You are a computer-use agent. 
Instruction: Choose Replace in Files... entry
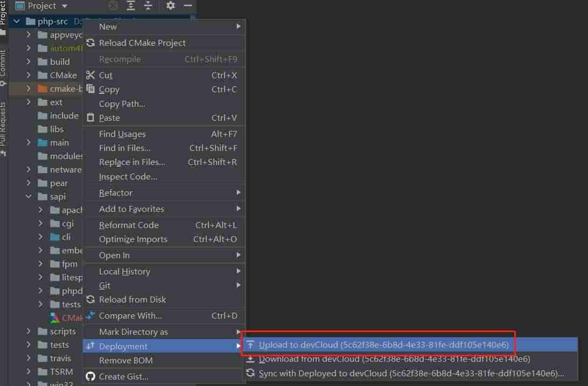pyautogui.click(x=164, y=162)
